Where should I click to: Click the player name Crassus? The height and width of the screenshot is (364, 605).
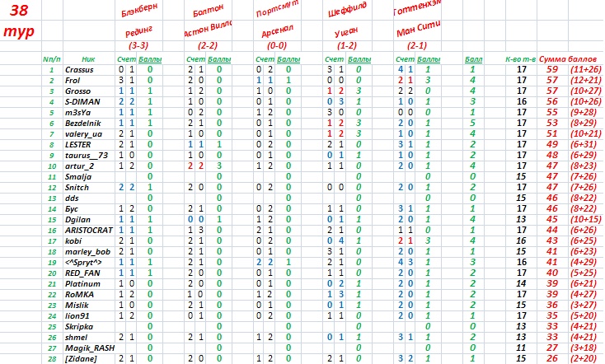(79, 70)
